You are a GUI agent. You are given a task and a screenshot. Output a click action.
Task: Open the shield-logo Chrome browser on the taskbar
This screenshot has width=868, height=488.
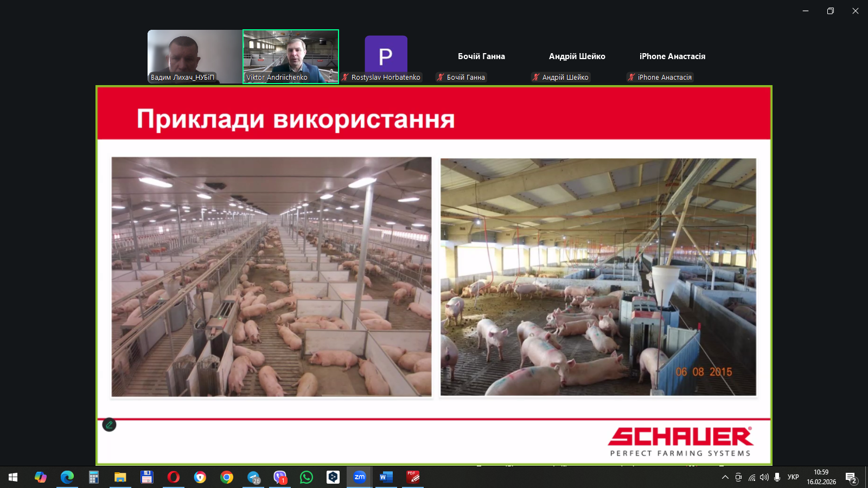coord(200,477)
